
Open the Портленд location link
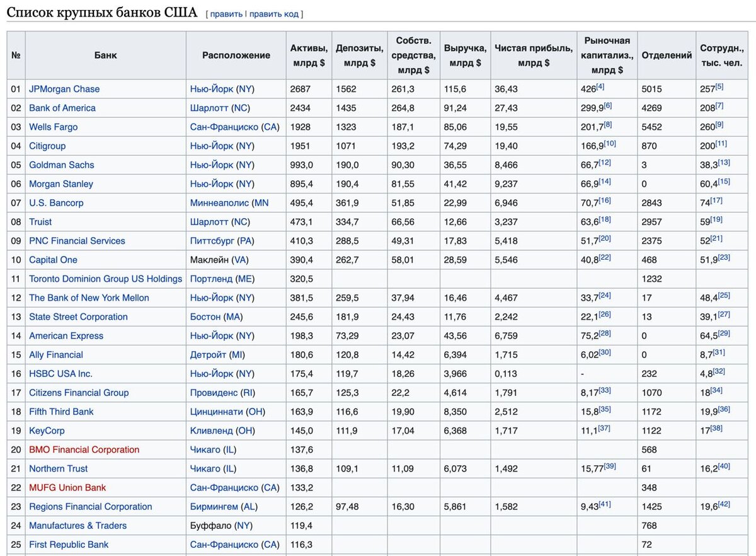[211, 279]
